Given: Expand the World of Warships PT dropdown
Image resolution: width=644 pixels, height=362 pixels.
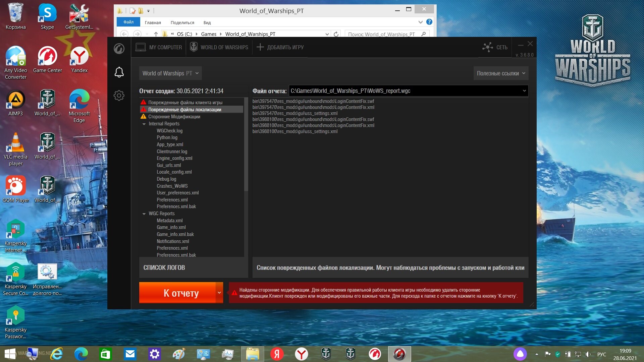Looking at the screenshot, I should click(170, 73).
